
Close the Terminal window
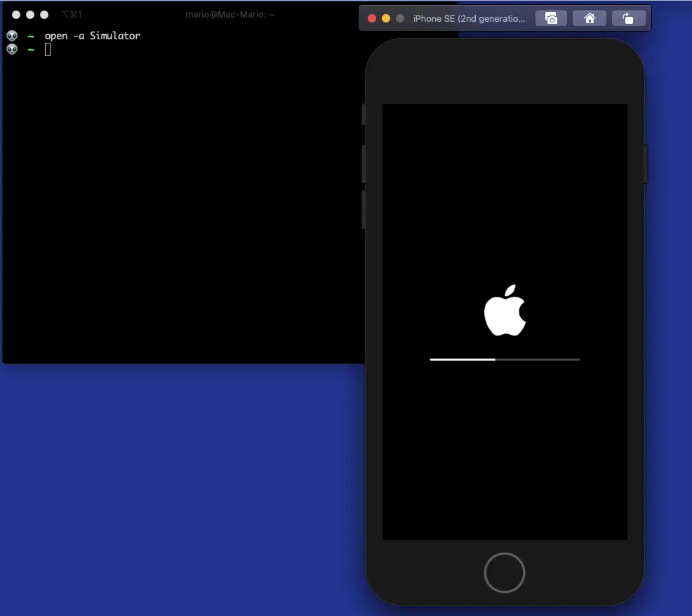tap(16, 15)
